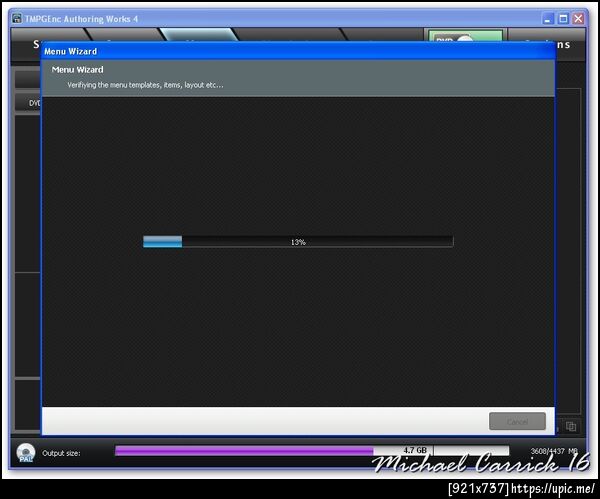The image size is (600, 499).
Task: Maximize the TMPGEnc Authoring Works window
Action: click(563, 18)
